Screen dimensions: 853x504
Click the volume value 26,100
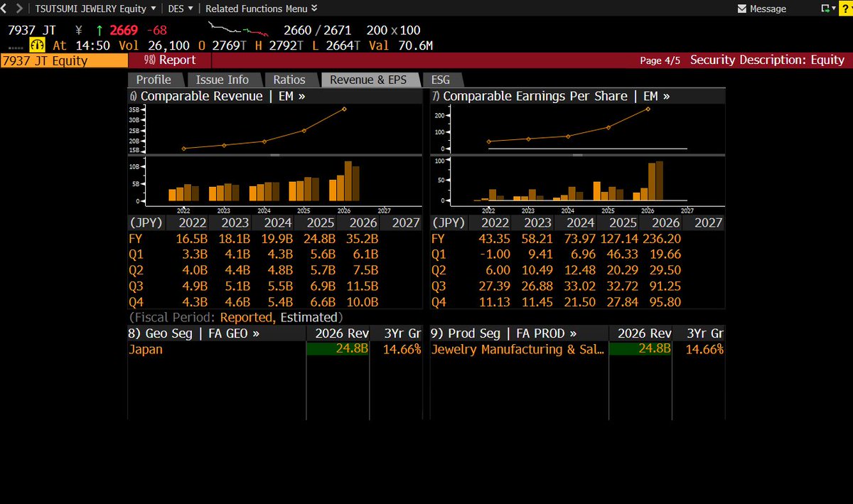pos(168,45)
